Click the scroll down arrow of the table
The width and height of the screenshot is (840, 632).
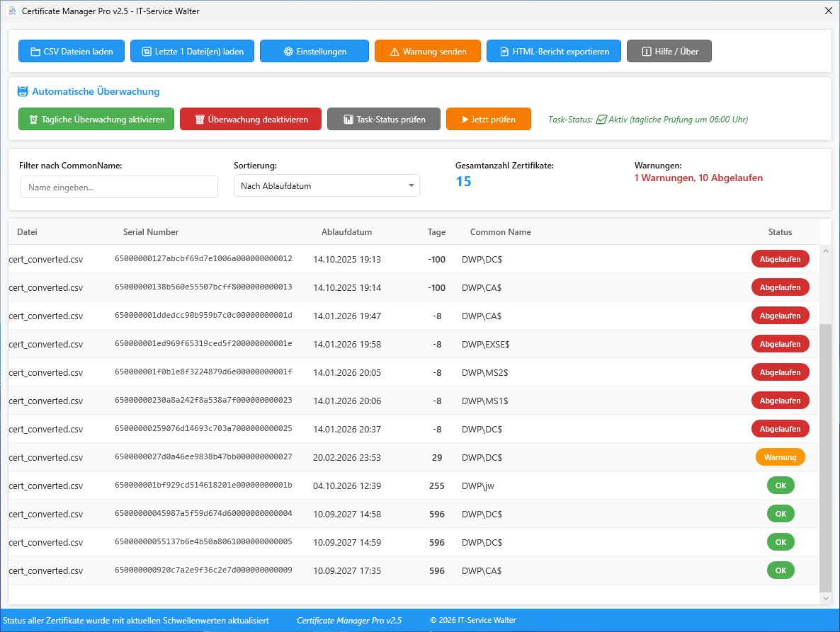(x=825, y=599)
